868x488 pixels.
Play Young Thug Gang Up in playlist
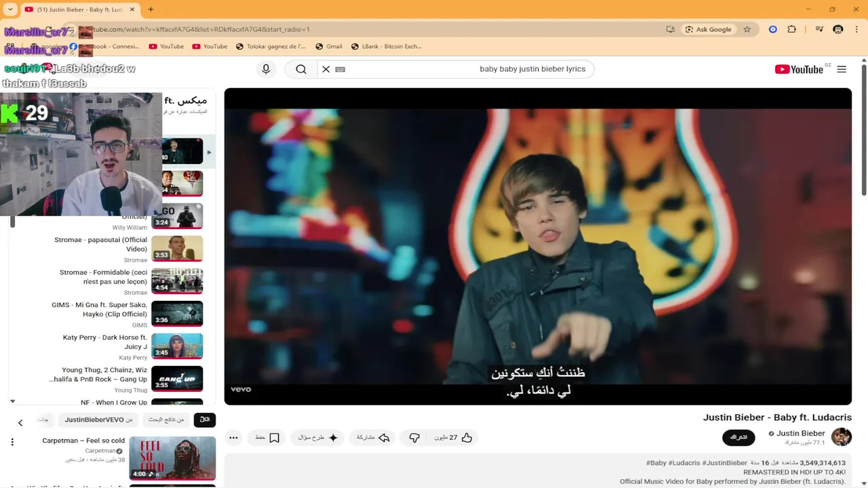pos(177,378)
